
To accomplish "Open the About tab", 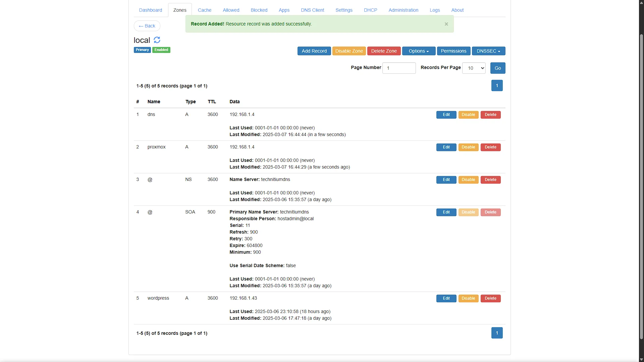I will coord(458,10).
